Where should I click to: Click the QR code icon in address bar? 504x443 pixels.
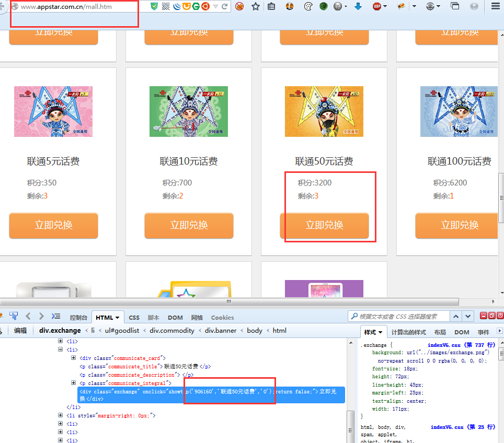[166, 6]
